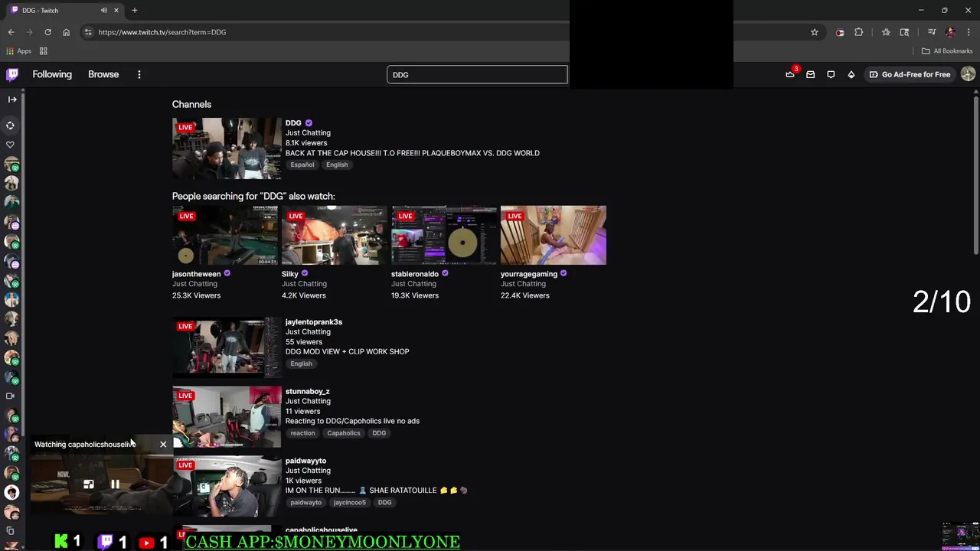Open the DDG channel name link

point(293,122)
